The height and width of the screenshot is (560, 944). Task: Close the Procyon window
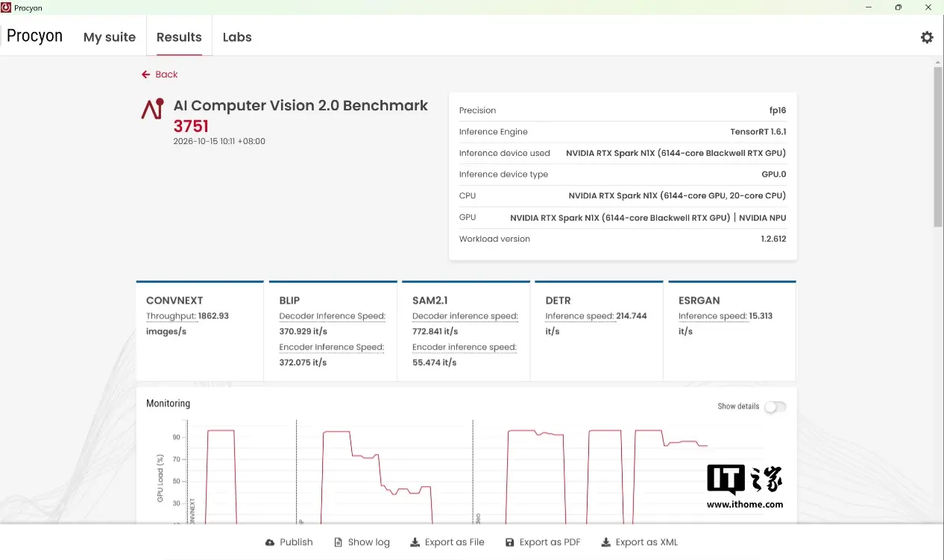pyautogui.click(x=928, y=7)
